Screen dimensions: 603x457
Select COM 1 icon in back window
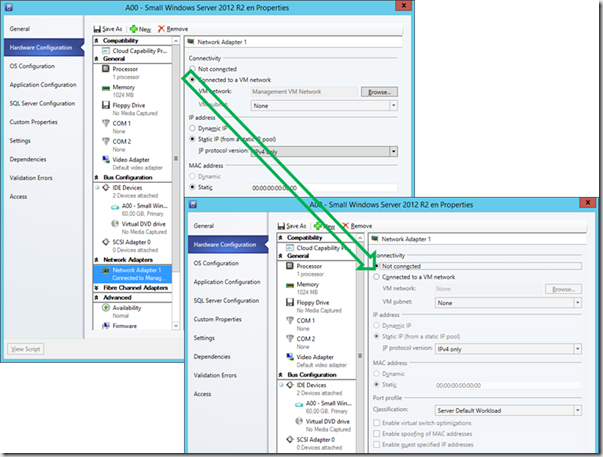(106, 123)
